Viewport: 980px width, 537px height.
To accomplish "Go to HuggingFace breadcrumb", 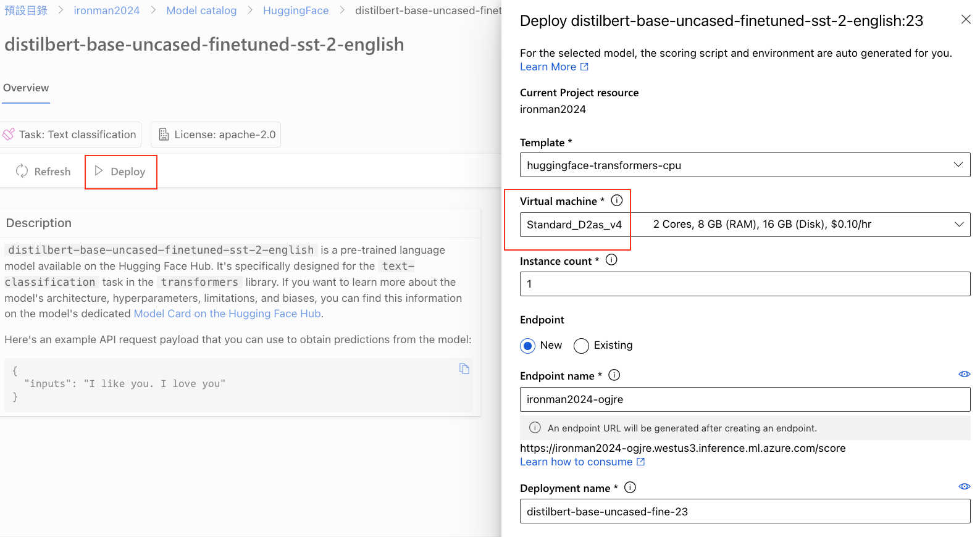I will coord(296,10).
